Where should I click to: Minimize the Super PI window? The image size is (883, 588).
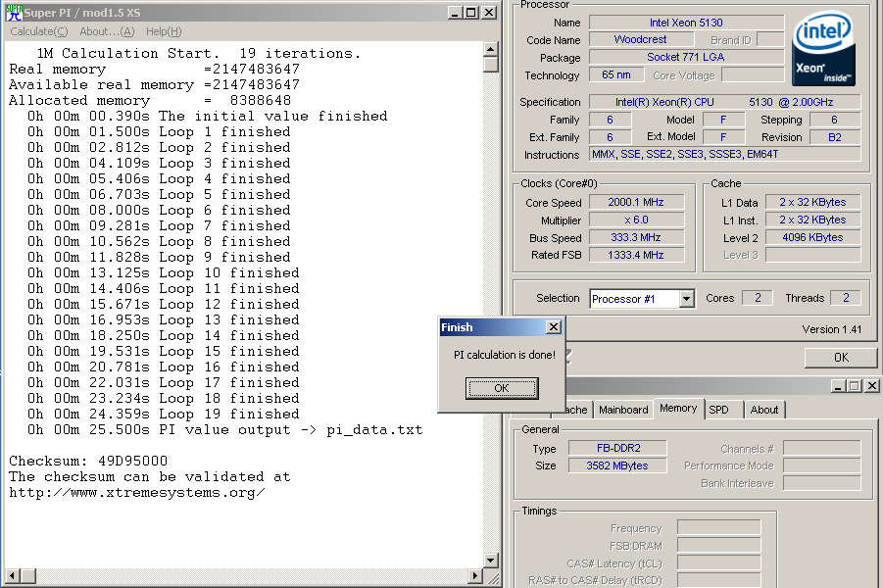coord(455,13)
